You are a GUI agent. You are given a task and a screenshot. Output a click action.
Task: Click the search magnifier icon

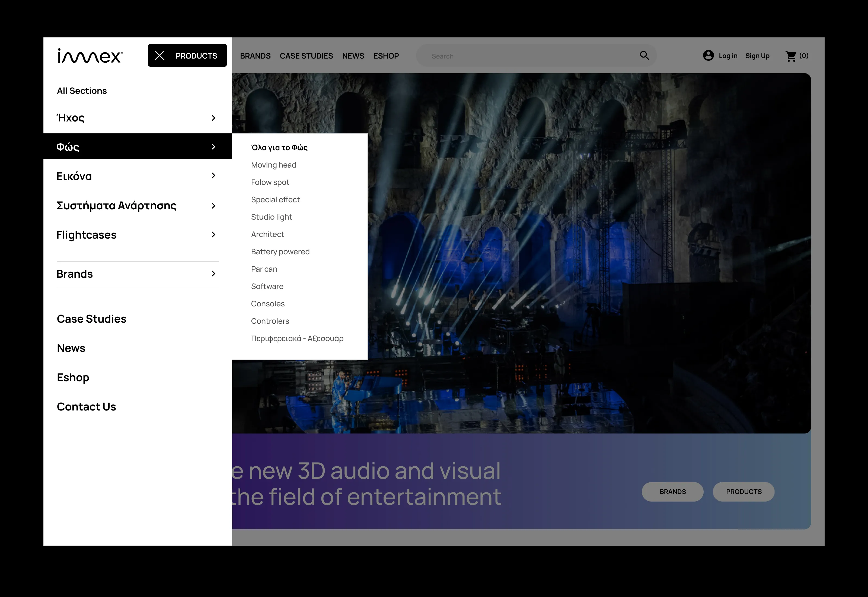[x=644, y=55]
